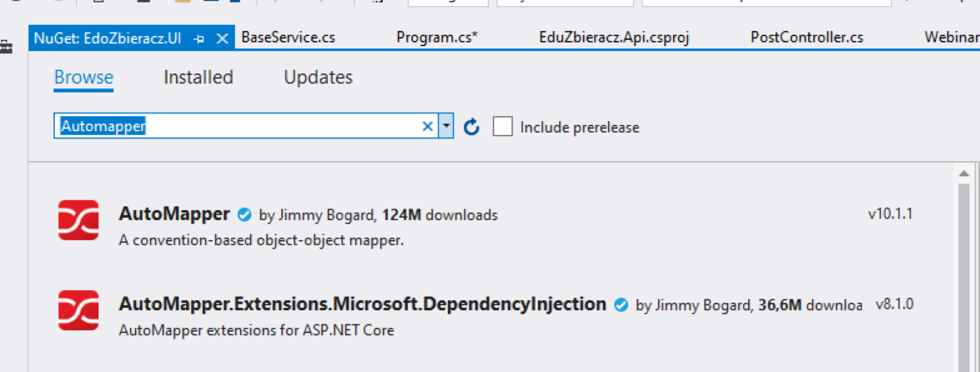
Task: Switch to the Updates tab
Action: click(x=318, y=78)
